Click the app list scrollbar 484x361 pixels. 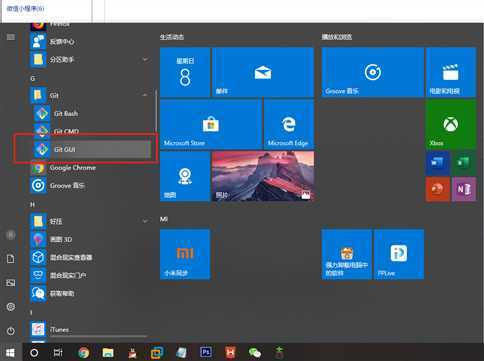click(x=156, y=110)
